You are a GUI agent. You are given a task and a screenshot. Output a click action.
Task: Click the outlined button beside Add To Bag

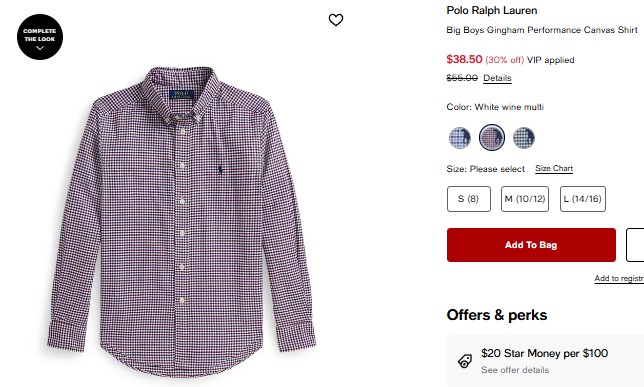coord(635,245)
